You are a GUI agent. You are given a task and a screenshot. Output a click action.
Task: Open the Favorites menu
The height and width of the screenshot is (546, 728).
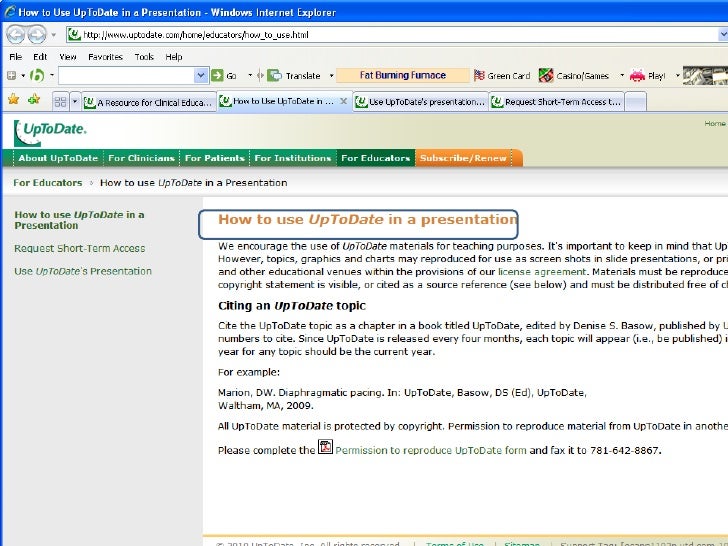pos(105,57)
